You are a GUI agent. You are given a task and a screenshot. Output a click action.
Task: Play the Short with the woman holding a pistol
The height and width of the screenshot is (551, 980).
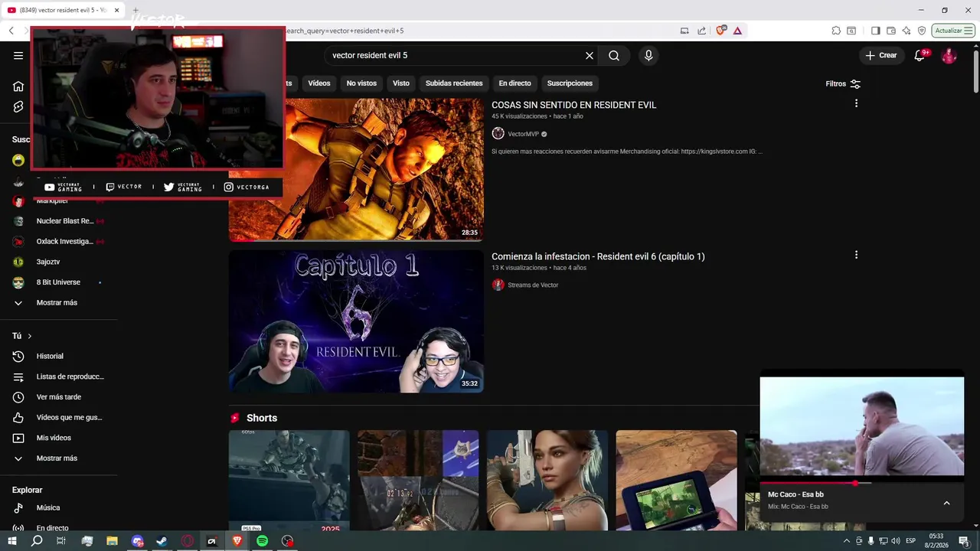click(x=547, y=481)
